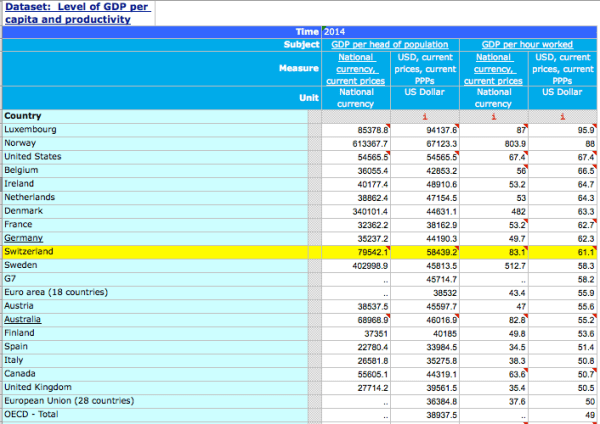Click info icon under GDP per head US Dollar column

coord(425,116)
